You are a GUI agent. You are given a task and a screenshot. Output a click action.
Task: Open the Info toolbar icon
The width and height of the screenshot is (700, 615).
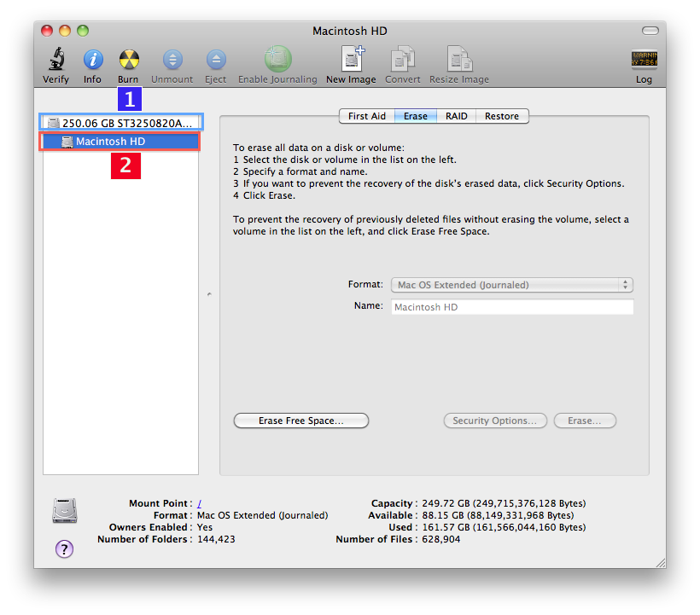(93, 60)
